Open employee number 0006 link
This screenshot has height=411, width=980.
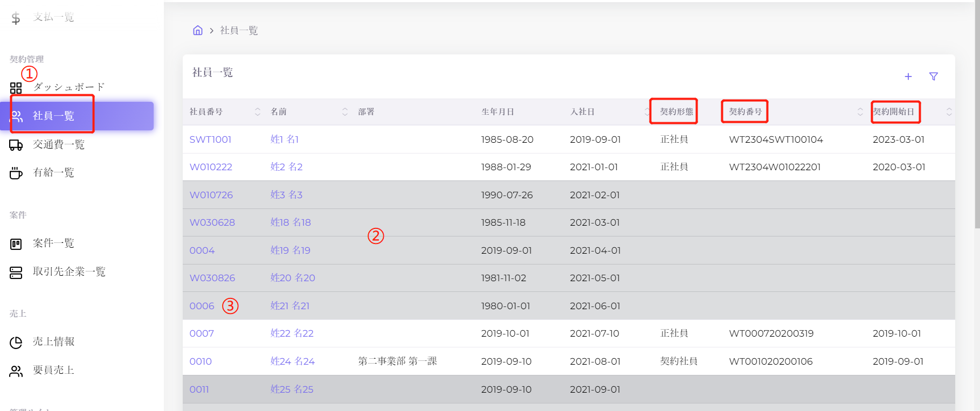coord(202,306)
